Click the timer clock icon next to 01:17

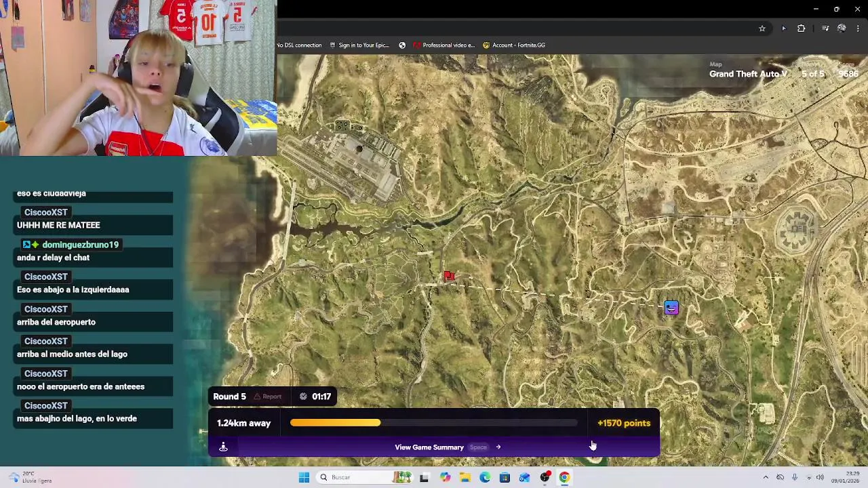(x=303, y=396)
